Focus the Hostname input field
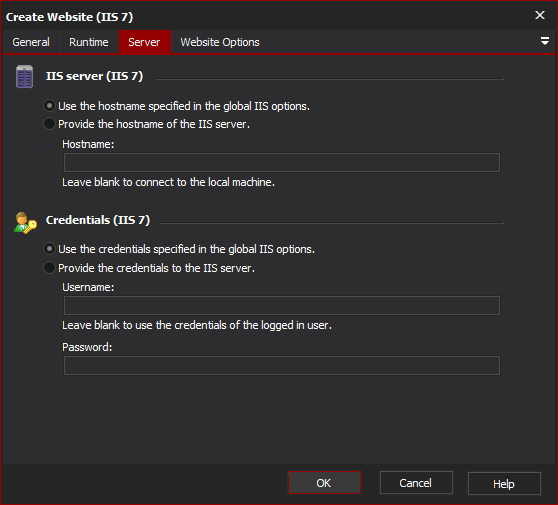This screenshot has height=505, width=558. tap(282, 163)
